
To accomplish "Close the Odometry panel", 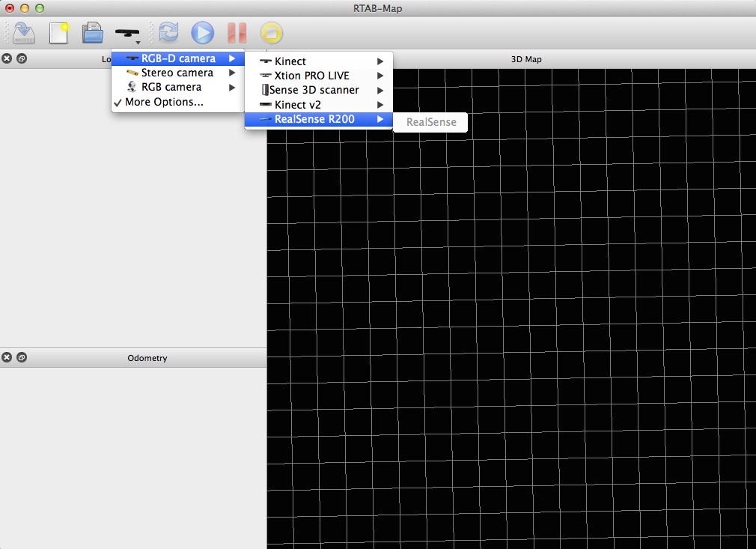I will 7,358.
